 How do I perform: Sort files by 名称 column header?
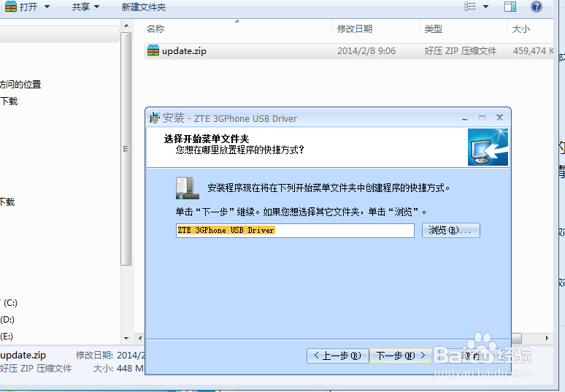tap(155, 28)
